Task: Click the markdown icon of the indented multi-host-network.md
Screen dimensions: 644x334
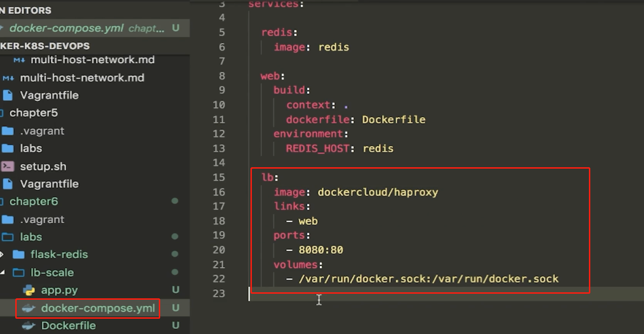Action: click(x=19, y=60)
